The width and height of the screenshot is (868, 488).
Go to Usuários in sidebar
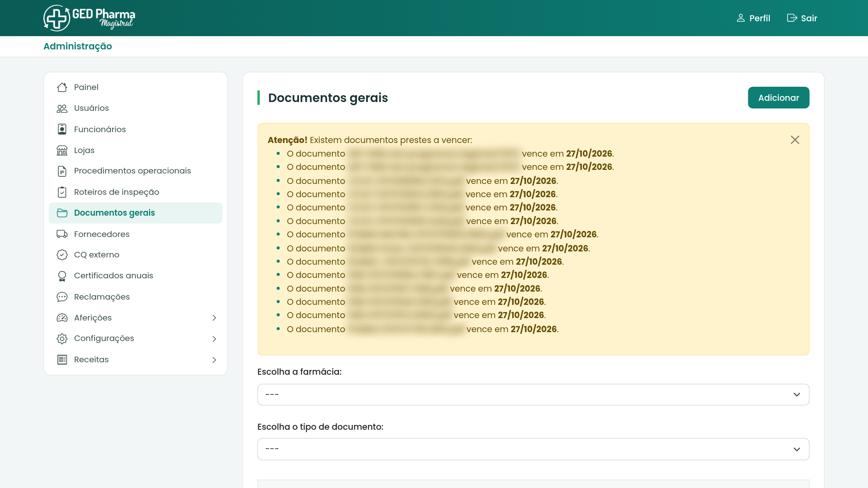[92, 108]
